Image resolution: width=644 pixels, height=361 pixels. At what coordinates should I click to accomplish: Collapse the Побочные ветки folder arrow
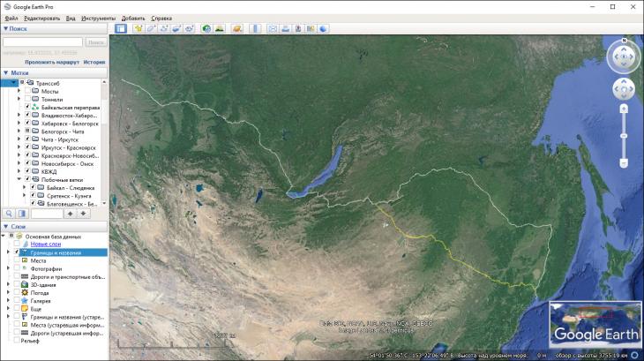click(19, 179)
